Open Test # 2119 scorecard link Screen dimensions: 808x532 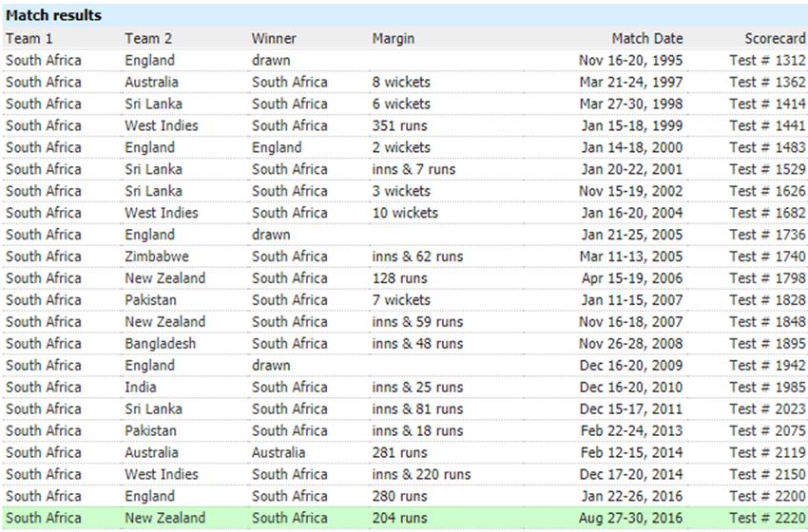click(x=767, y=453)
